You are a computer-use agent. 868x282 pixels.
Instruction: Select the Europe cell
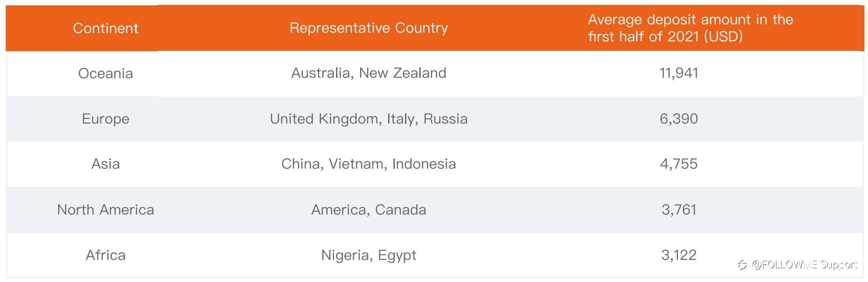click(x=105, y=119)
